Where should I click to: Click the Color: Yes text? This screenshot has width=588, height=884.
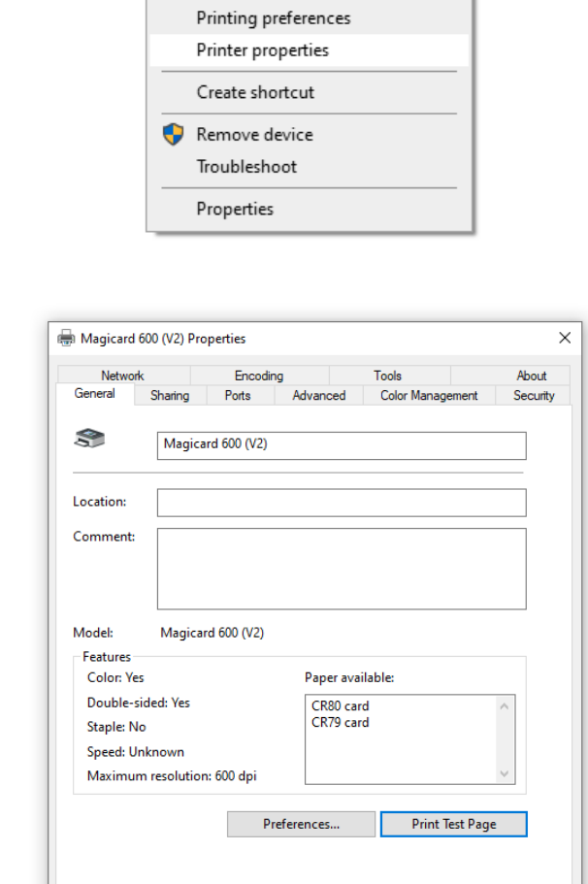[x=115, y=677]
